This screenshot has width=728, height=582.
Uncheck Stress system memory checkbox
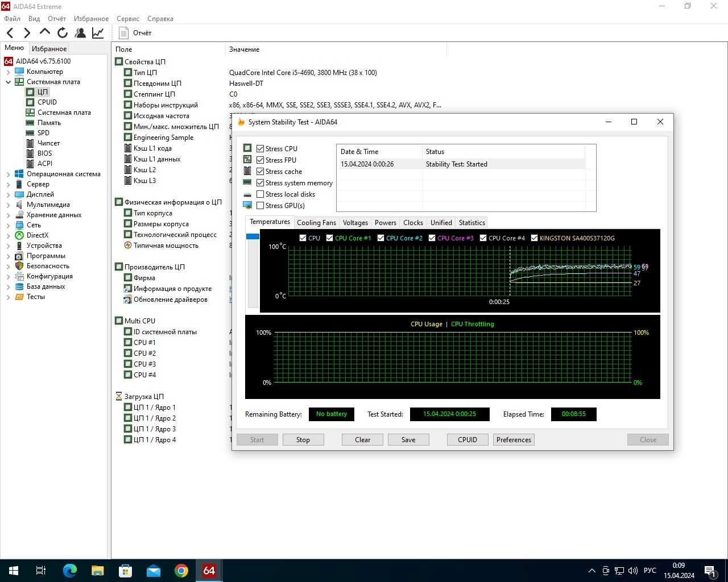pyautogui.click(x=260, y=183)
